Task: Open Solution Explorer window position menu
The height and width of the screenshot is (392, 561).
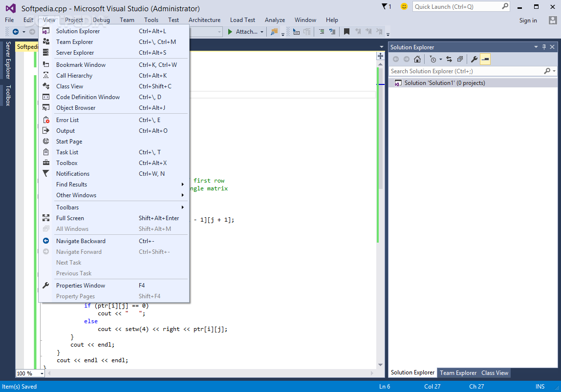Action: pyautogui.click(x=536, y=47)
